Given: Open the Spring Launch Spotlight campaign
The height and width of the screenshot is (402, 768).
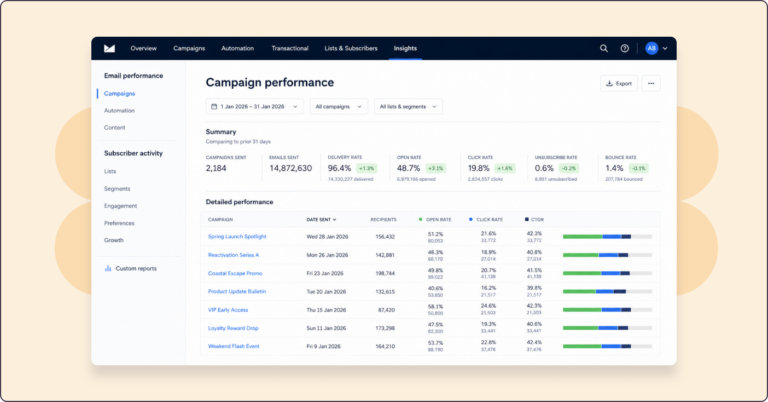Looking at the screenshot, I should click(237, 236).
